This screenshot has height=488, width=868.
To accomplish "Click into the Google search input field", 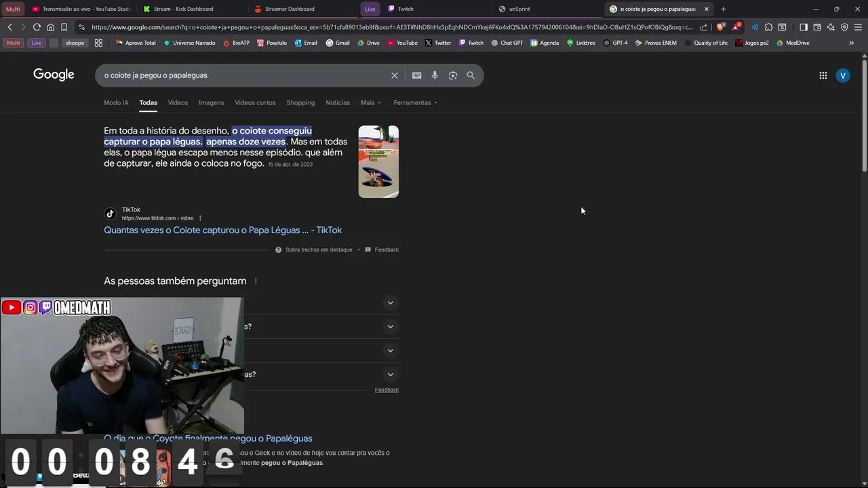I will point(244,75).
